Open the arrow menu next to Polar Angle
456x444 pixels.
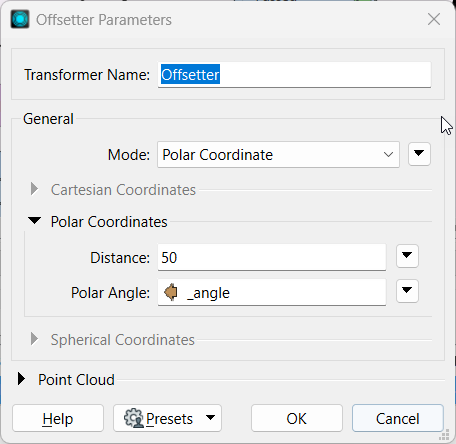(x=407, y=291)
